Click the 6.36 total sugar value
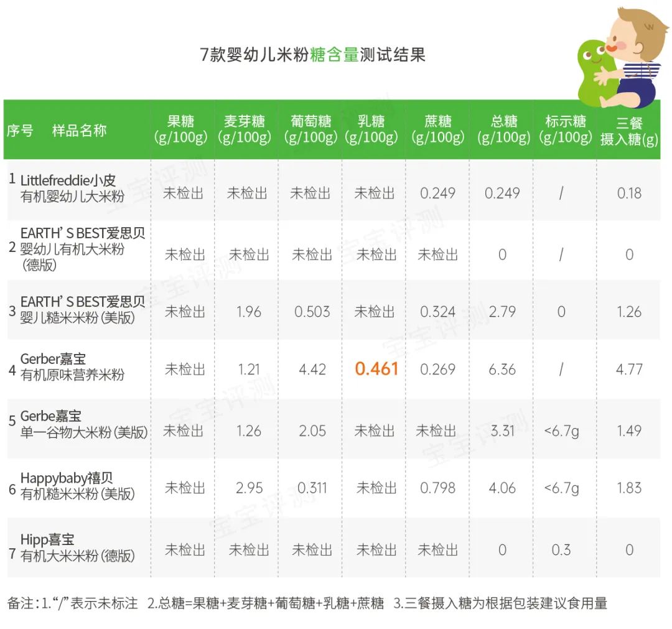Screen dimensions: 672x629 pos(502,368)
